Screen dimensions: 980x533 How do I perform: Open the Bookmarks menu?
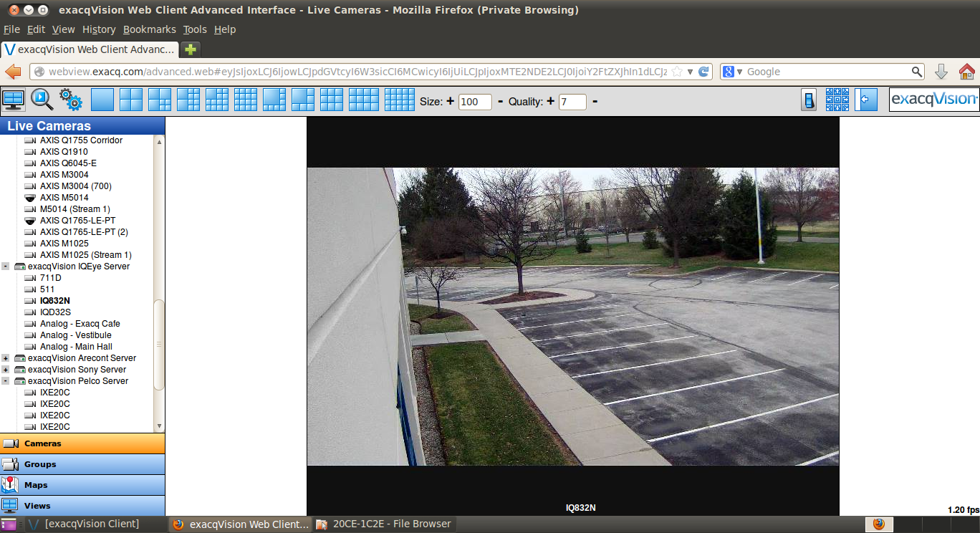pyautogui.click(x=149, y=29)
